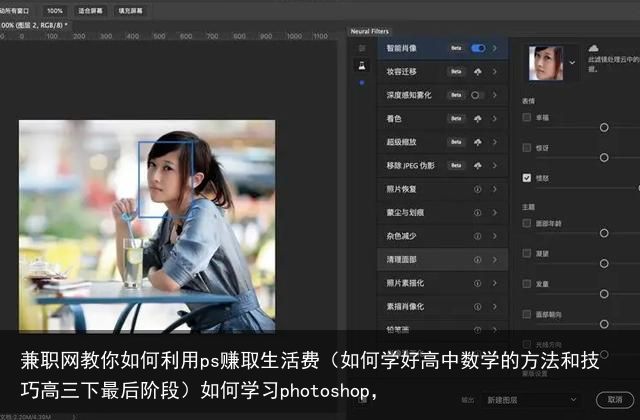This screenshot has width=640, height=420.
Task: Enable the 面部年龄 checkbox
Action: click(x=527, y=223)
